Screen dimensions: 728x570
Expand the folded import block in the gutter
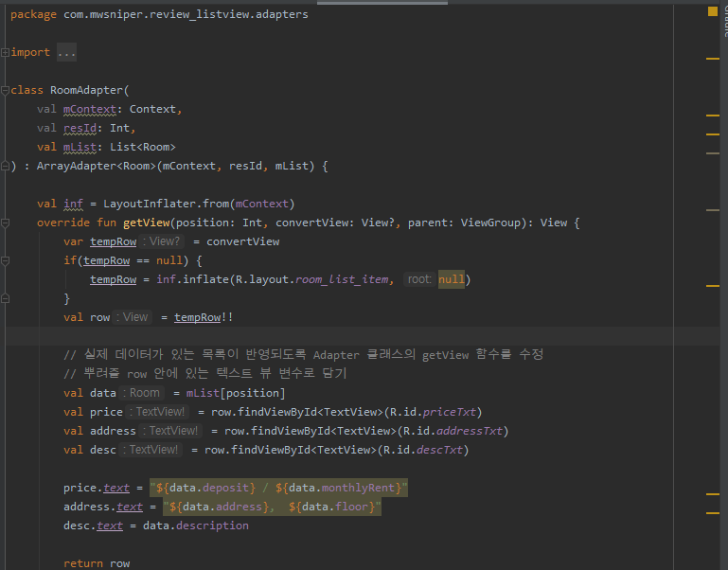(x=5, y=52)
